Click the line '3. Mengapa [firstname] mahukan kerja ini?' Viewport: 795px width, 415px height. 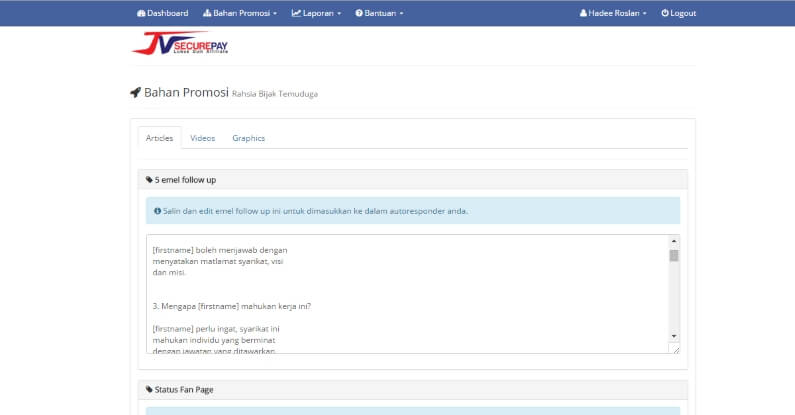[x=232, y=306]
